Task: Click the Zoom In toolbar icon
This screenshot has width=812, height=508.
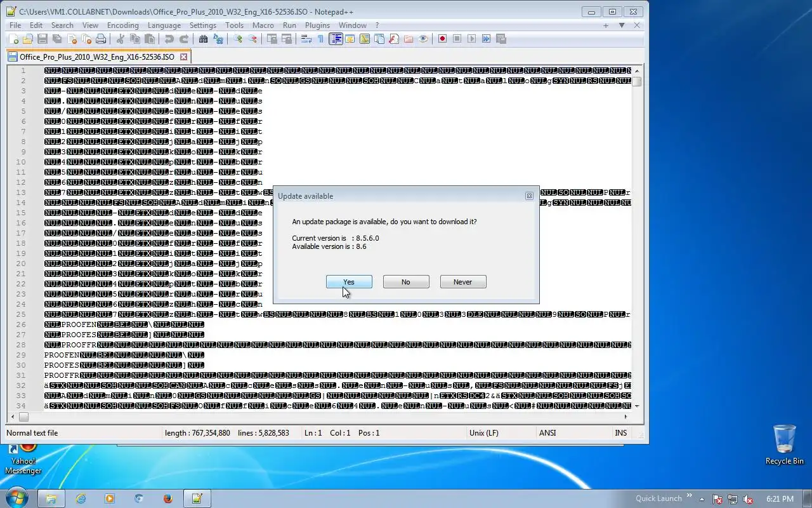Action: click(238, 39)
